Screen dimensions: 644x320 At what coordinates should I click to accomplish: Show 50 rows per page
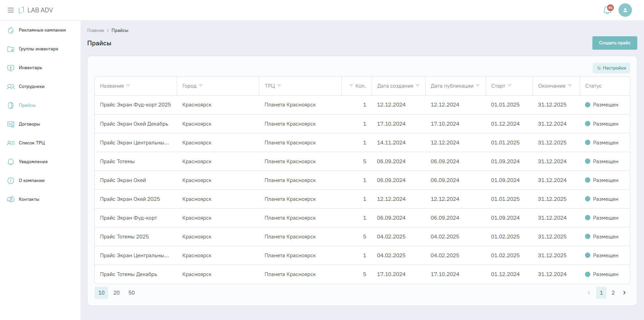(x=131, y=293)
